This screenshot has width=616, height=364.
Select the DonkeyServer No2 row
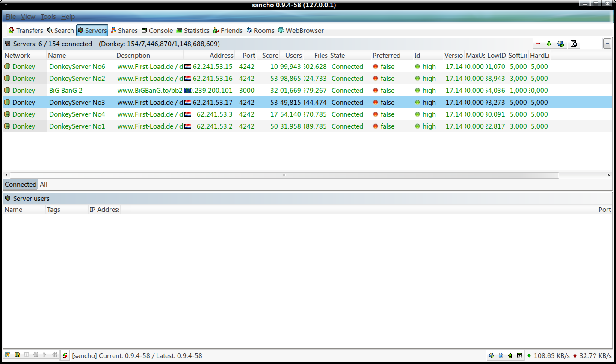point(308,78)
